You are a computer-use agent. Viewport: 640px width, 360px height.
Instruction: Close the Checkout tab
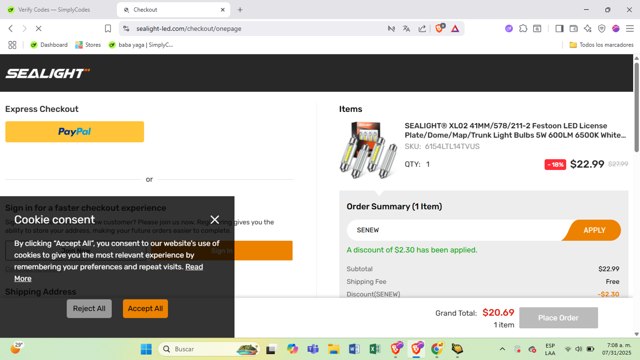(x=222, y=10)
